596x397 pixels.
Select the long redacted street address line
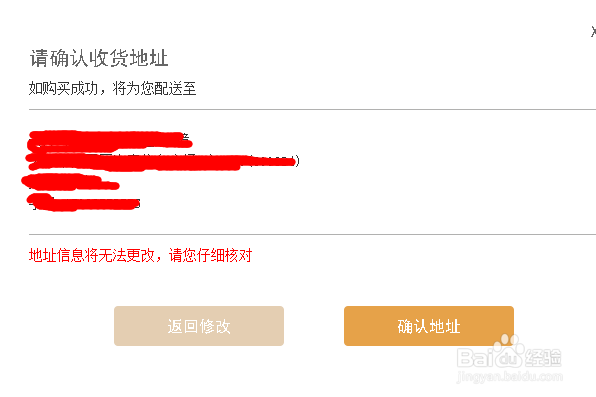tap(162, 161)
